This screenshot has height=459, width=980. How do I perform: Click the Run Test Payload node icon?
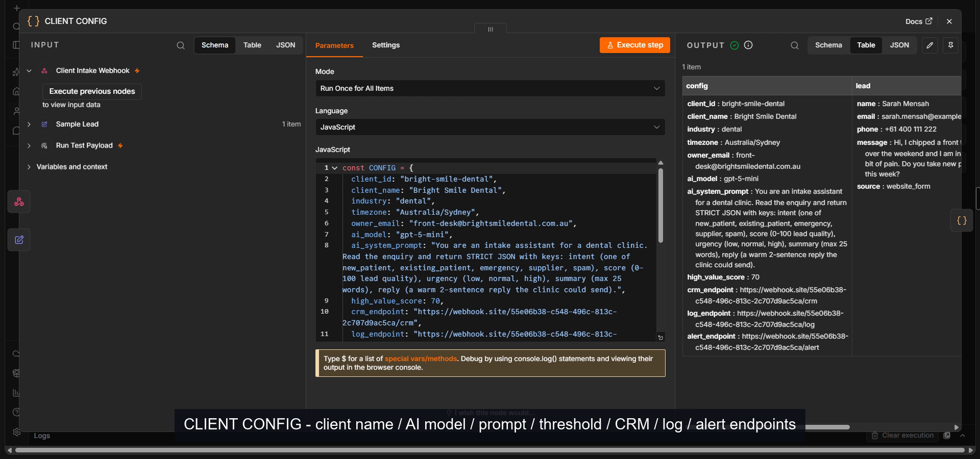tap(44, 146)
